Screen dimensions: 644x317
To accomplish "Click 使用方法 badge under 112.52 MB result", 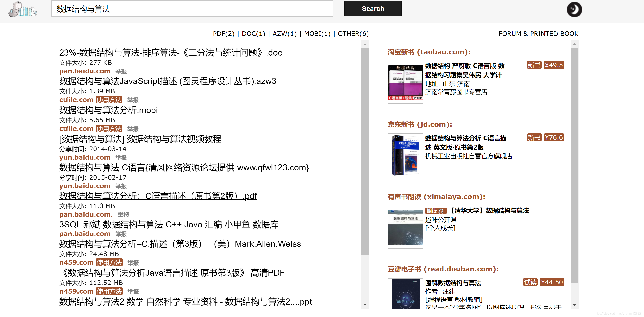I will (x=109, y=291).
